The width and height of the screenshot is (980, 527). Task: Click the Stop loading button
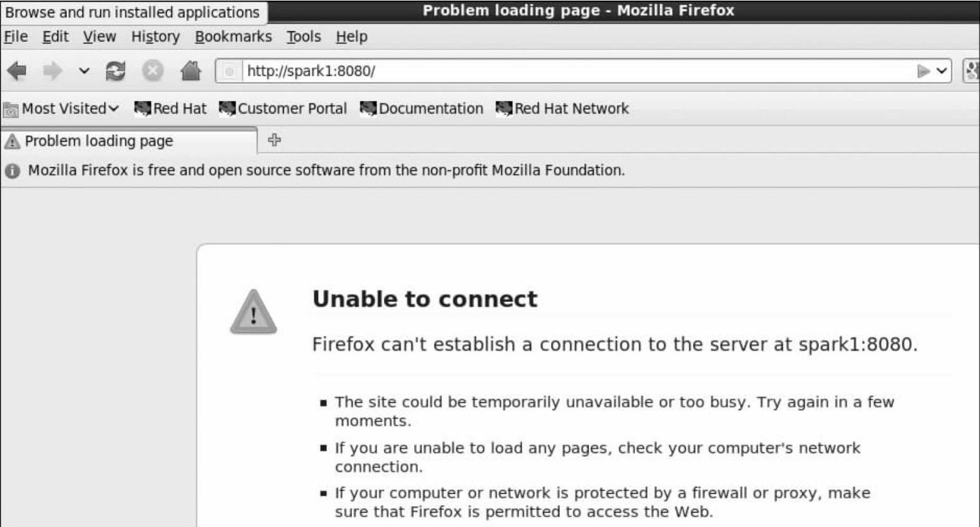tap(152, 71)
